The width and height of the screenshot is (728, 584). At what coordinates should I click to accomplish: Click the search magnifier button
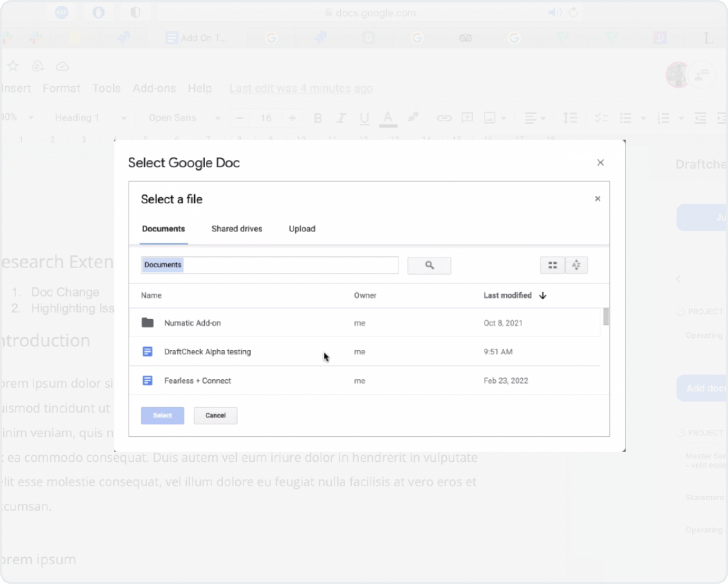pyautogui.click(x=429, y=265)
